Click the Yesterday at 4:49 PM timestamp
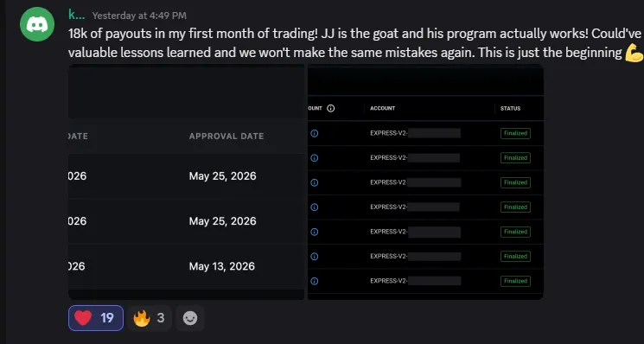 click(139, 16)
